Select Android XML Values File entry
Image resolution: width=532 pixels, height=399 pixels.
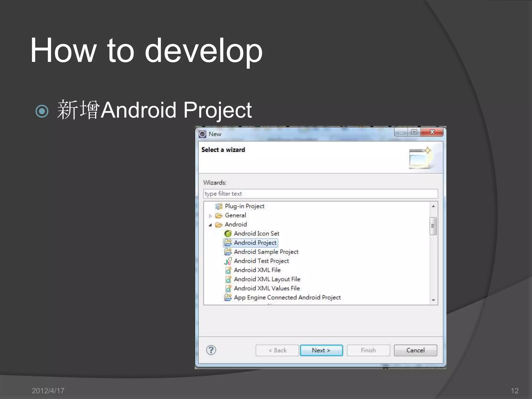point(267,288)
